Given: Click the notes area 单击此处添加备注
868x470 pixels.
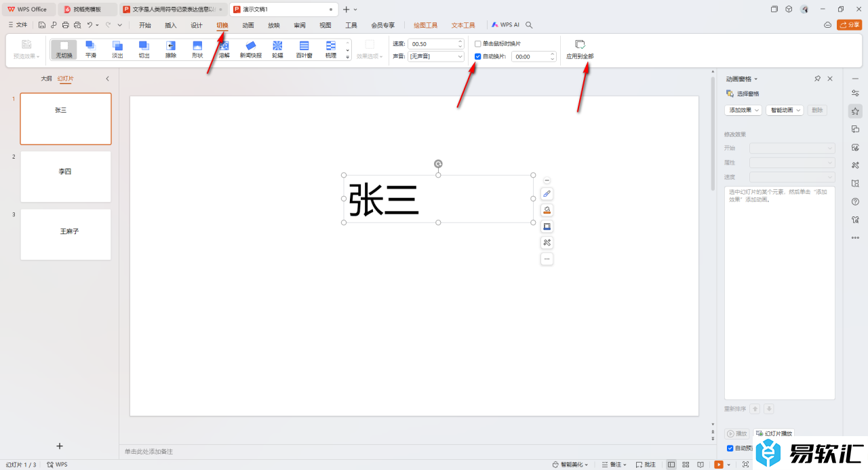Looking at the screenshot, I should (149, 451).
